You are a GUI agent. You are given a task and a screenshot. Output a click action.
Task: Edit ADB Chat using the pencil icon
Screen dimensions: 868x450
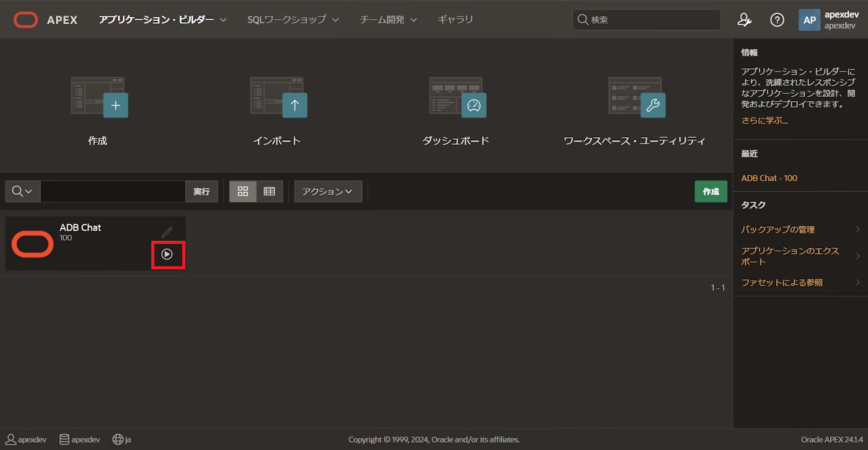pyautogui.click(x=166, y=231)
